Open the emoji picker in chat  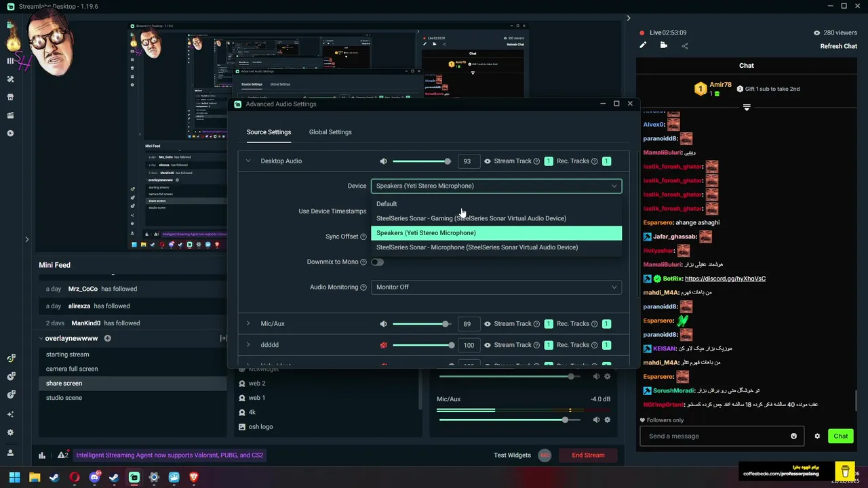[x=793, y=436]
